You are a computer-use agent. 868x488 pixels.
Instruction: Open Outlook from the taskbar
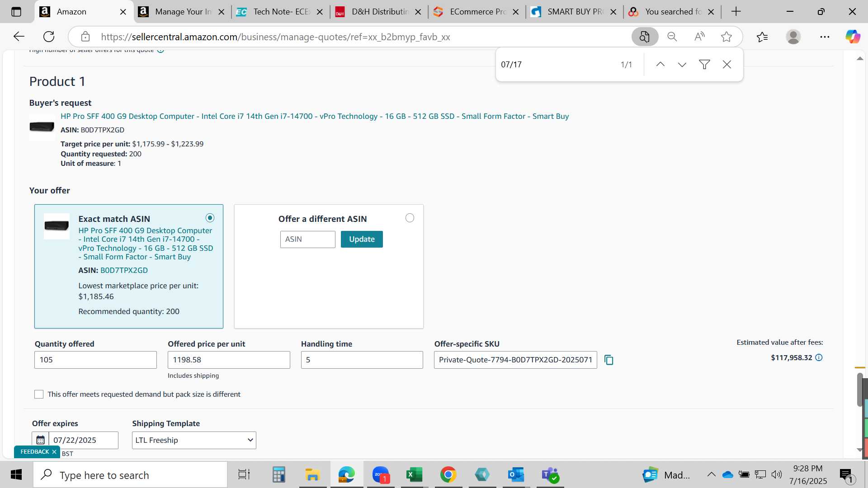(x=516, y=474)
